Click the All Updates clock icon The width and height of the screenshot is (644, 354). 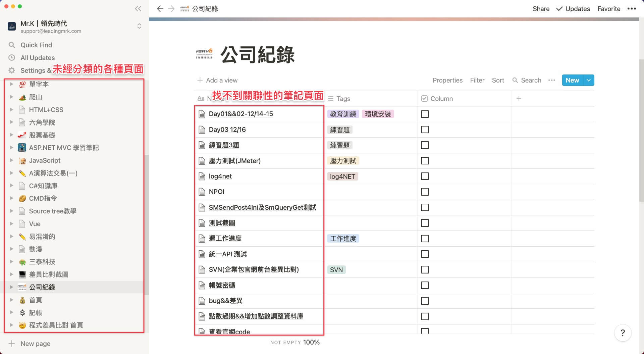12,58
